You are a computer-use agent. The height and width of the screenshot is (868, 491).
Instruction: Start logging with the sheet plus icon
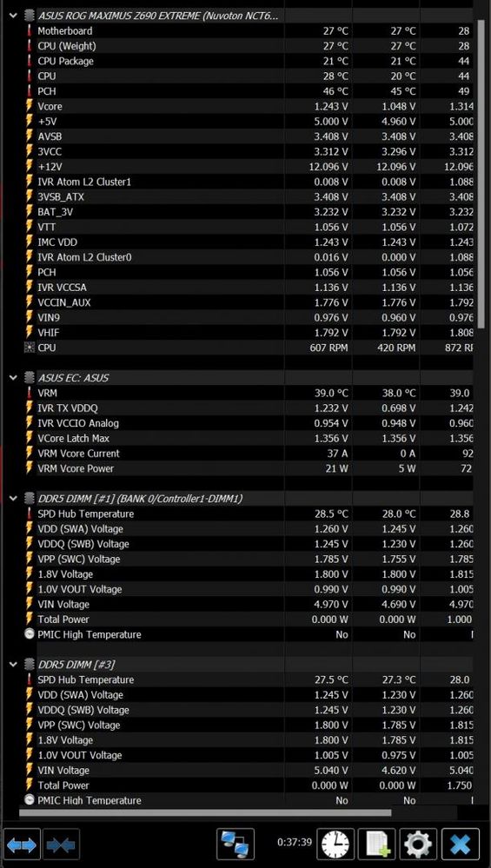[x=377, y=845]
